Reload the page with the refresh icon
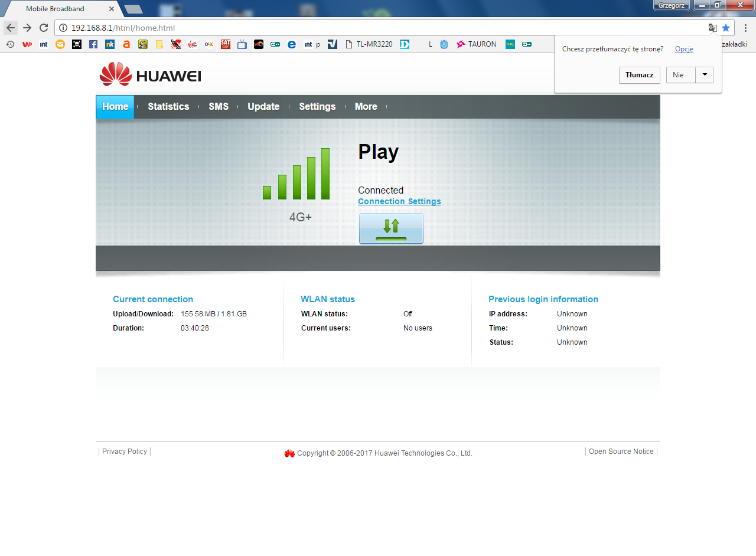Image resolution: width=756 pixels, height=556 pixels. (x=44, y=28)
